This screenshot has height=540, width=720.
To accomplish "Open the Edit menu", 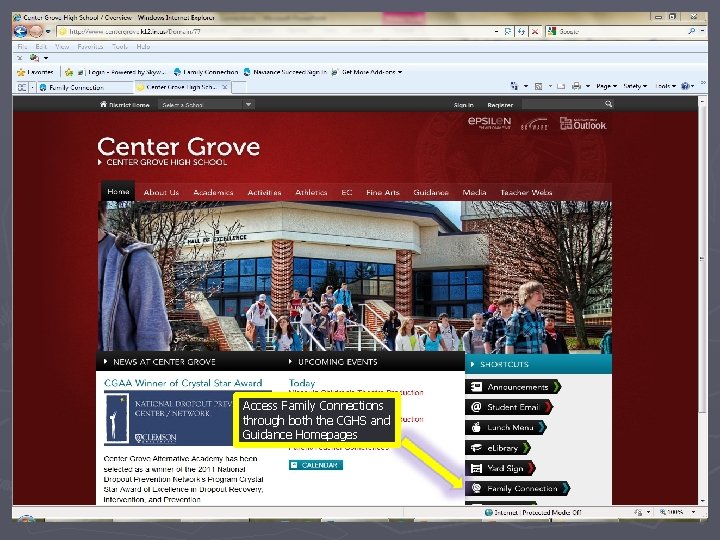I will click(41, 46).
